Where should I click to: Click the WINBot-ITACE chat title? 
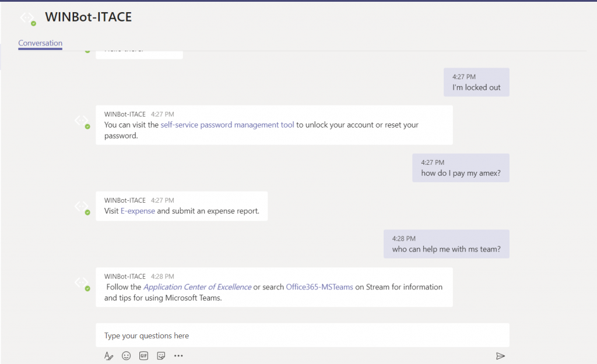pyautogui.click(x=89, y=17)
